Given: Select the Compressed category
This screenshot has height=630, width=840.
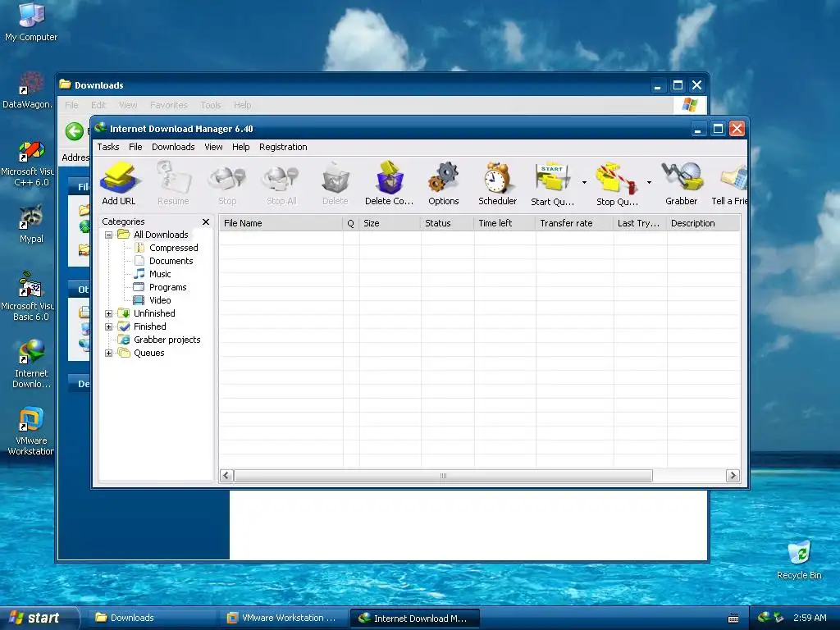Looking at the screenshot, I should [x=174, y=248].
